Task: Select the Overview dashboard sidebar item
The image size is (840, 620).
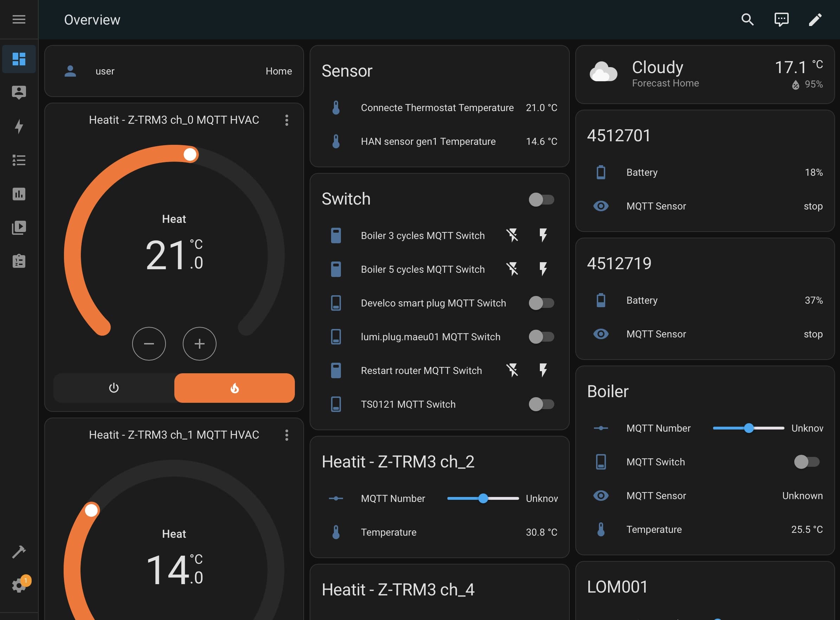Action: click(x=19, y=59)
